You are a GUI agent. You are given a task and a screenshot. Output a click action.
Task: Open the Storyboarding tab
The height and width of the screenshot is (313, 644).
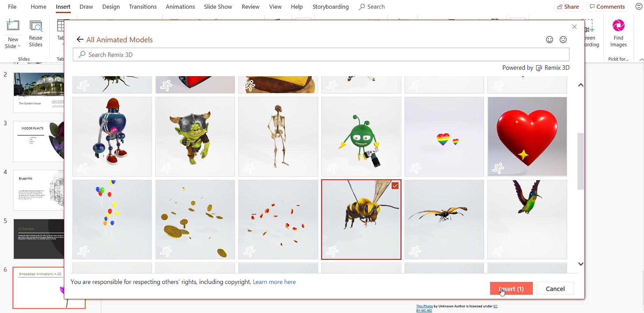point(330,7)
